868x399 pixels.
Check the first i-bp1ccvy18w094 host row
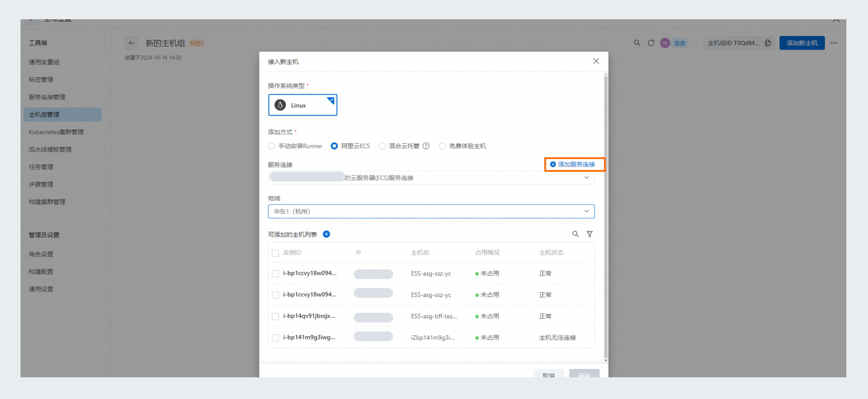tap(275, 274)
